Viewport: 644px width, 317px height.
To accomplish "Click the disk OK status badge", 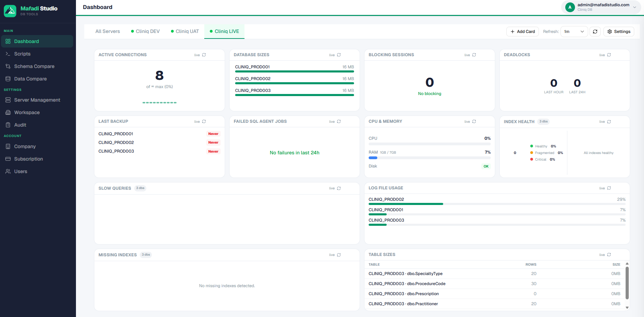I will [486, 166].
